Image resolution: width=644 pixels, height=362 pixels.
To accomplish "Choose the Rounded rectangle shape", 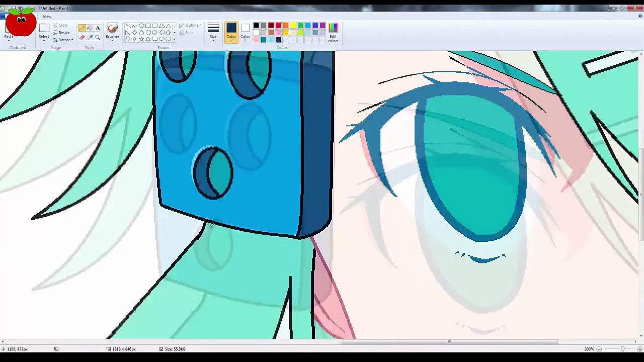I will pos(155,26).
